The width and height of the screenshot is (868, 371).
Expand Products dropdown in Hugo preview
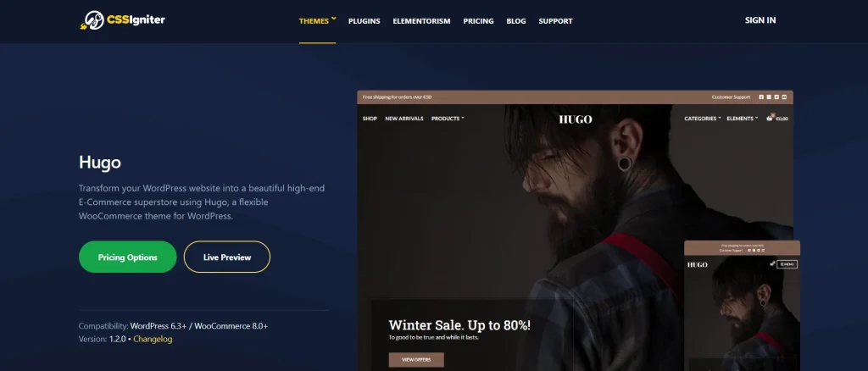click(x=448, y=119)
